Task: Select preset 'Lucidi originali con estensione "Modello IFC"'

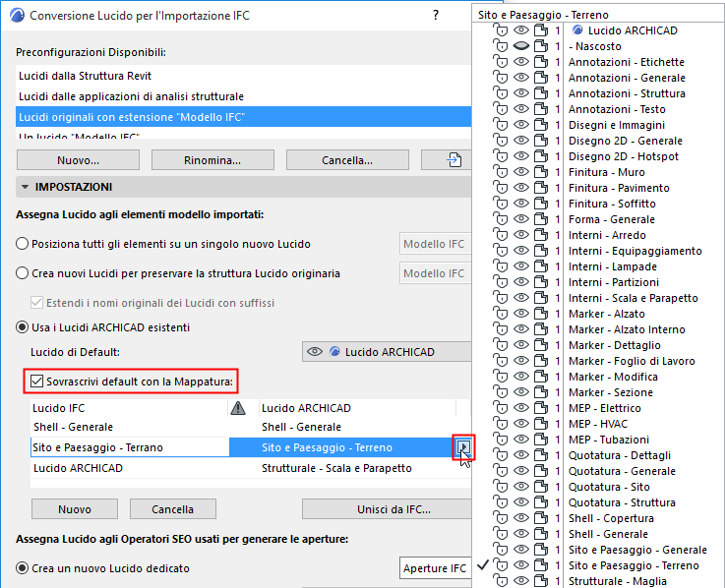Action: click(244, 117)
